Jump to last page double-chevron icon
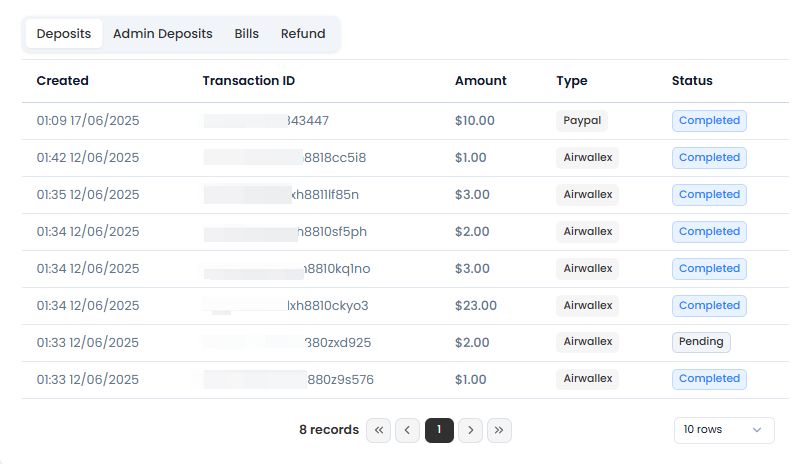807x464 pixels. [499, 430]
